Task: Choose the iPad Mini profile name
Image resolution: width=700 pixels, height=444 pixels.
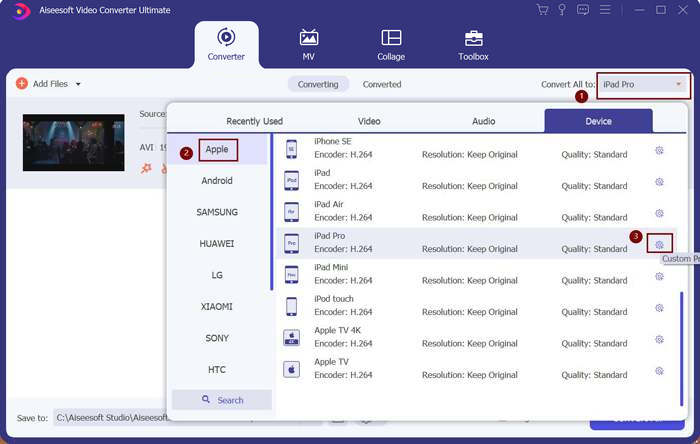Action: point(331,267)
